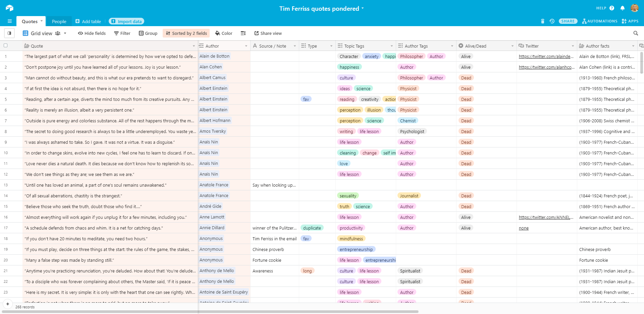This screenshot has height=314, width=644.
Task: Expand the base title dropdown arrow
Action: (363, 8)
